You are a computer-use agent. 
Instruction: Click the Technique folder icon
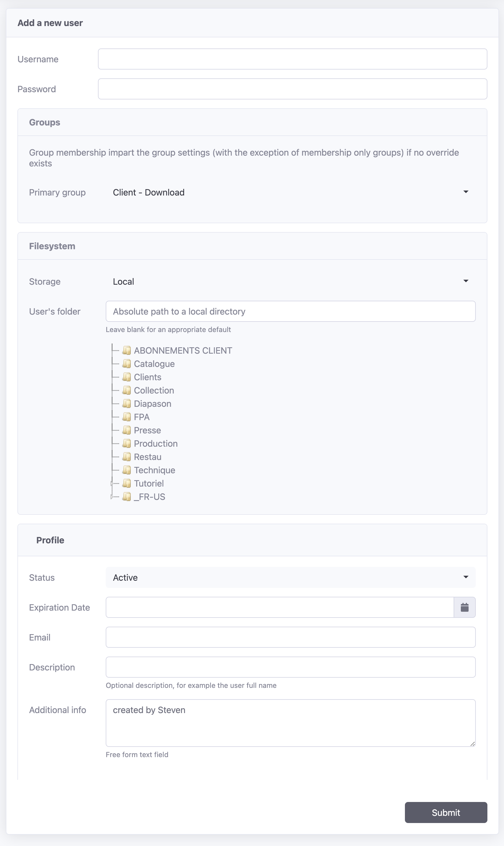coord(127,470)
